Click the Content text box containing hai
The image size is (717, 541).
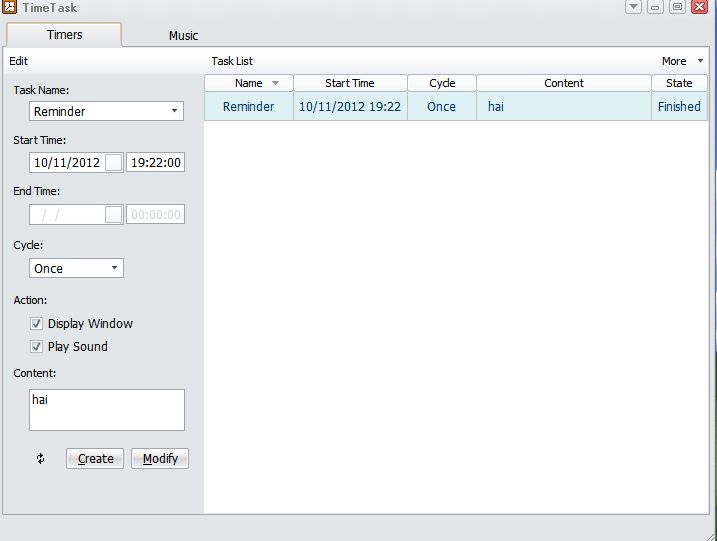(x=107, y=410)
